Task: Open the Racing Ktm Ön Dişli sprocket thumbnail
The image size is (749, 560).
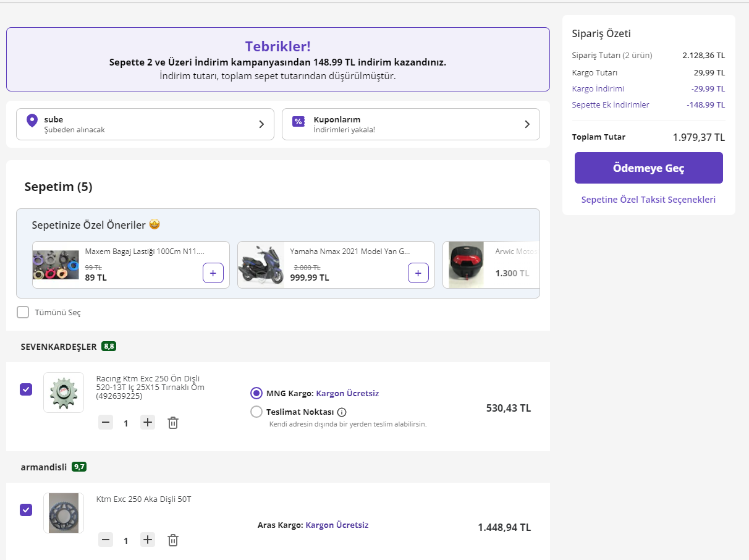Action: pyautogui.click(x=64, y=392)
